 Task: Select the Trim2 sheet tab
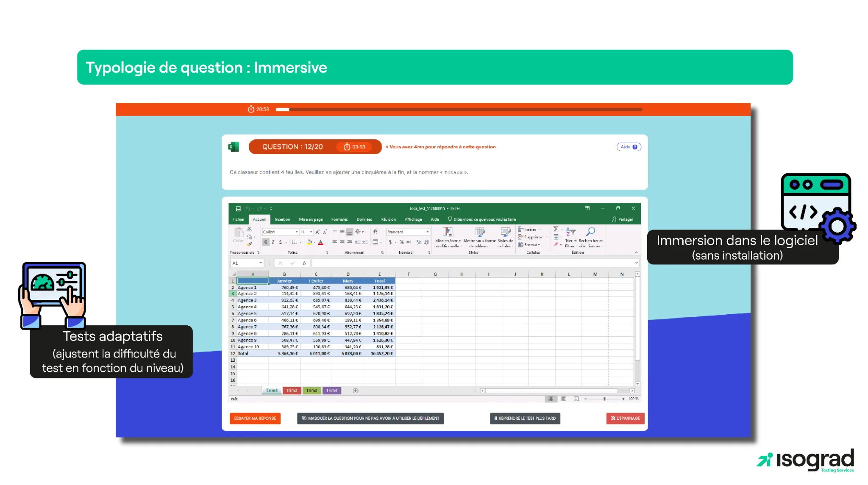[x=292, y=391]
